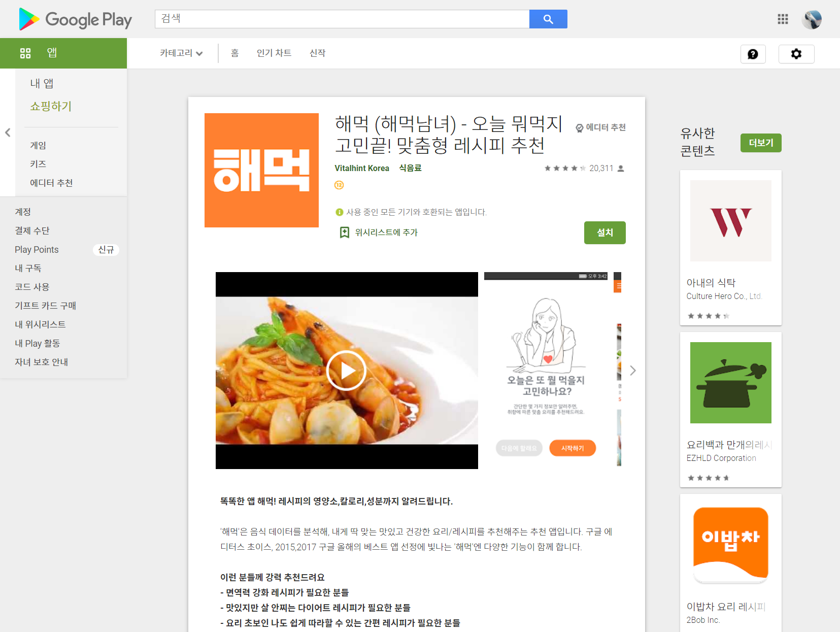Click the help question mark icon
Viewport: 840px width, 632px height.
tap(753, 54)
